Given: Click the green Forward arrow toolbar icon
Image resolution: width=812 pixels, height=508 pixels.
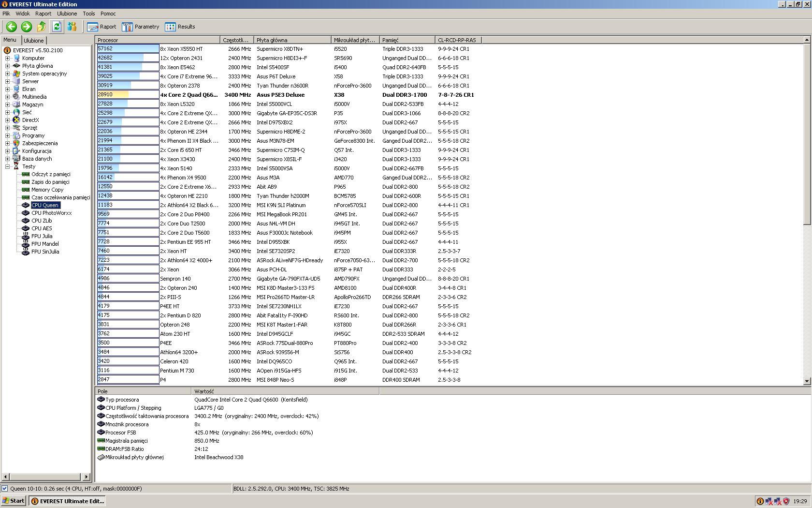Looking at the screenshot, I should (27, 27).
